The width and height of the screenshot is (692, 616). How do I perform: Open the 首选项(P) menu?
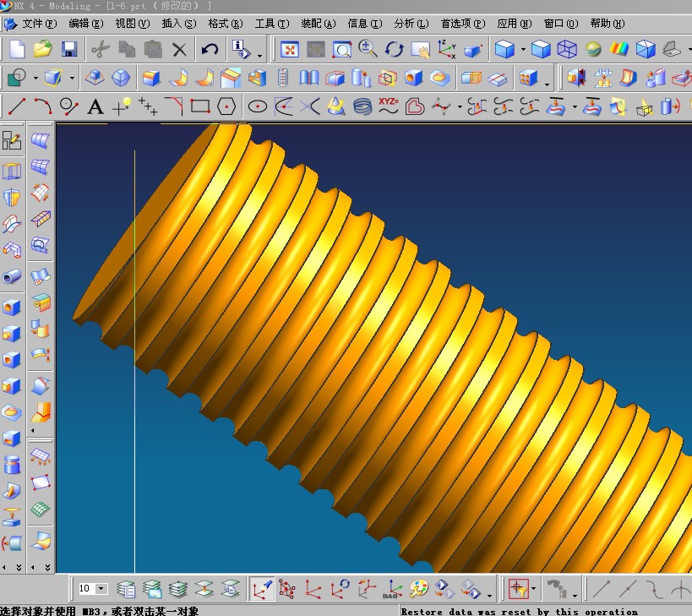[463, 24]
